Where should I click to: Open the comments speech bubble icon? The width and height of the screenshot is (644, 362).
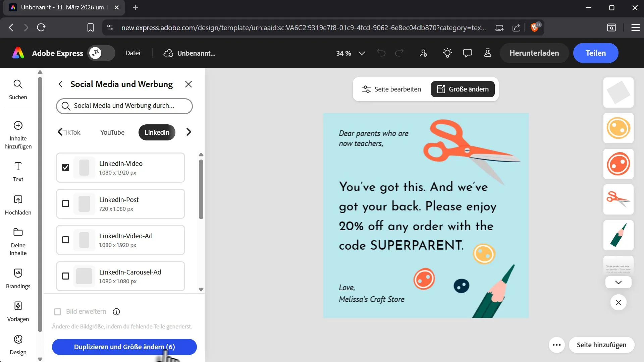(467, 53)
